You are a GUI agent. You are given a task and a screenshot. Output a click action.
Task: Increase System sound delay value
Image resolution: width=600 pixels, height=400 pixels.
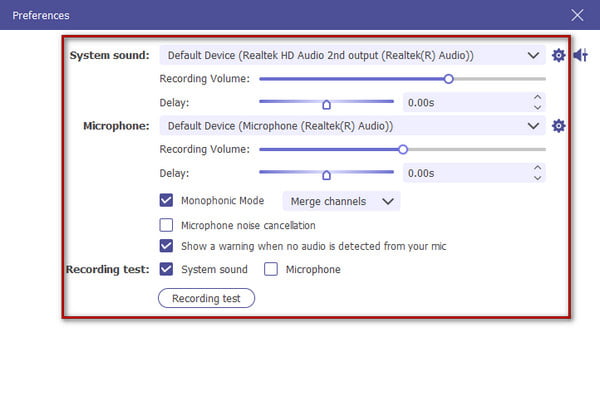click(538, 97)
